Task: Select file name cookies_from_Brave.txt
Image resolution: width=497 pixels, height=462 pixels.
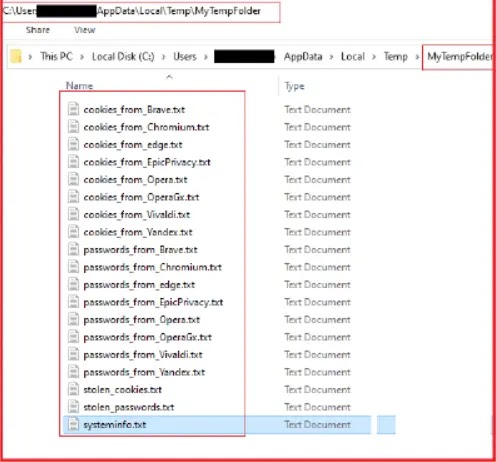Action: coord(134,110)
